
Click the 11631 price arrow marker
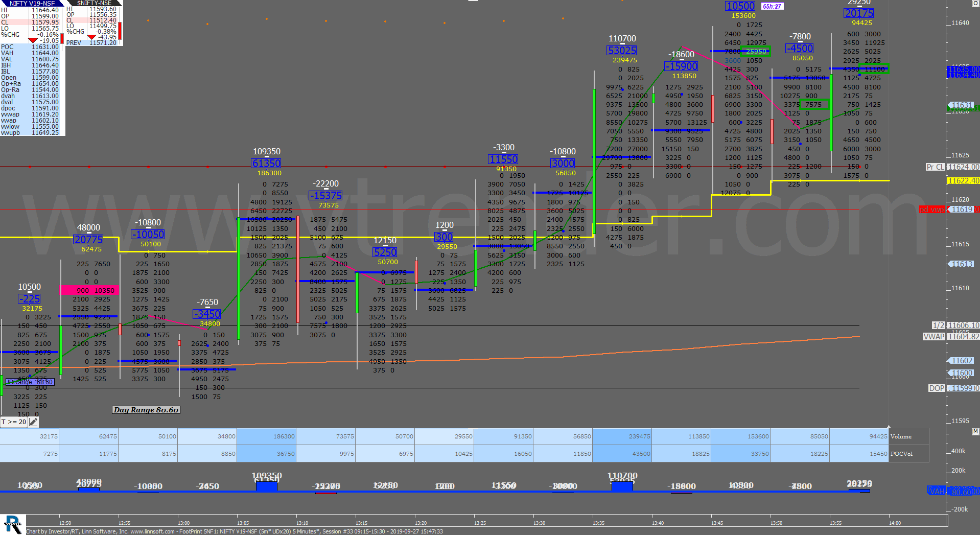[x=962, y=105]
